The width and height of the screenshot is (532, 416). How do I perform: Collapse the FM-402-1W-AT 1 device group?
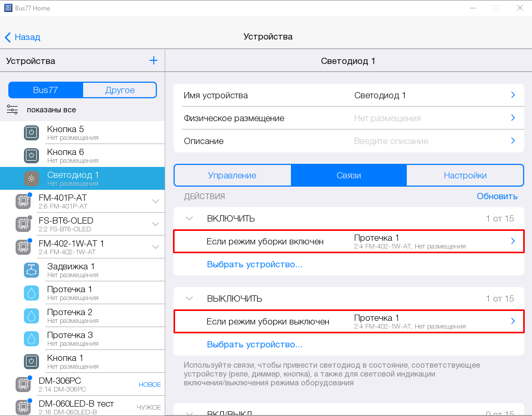point(155,247)
